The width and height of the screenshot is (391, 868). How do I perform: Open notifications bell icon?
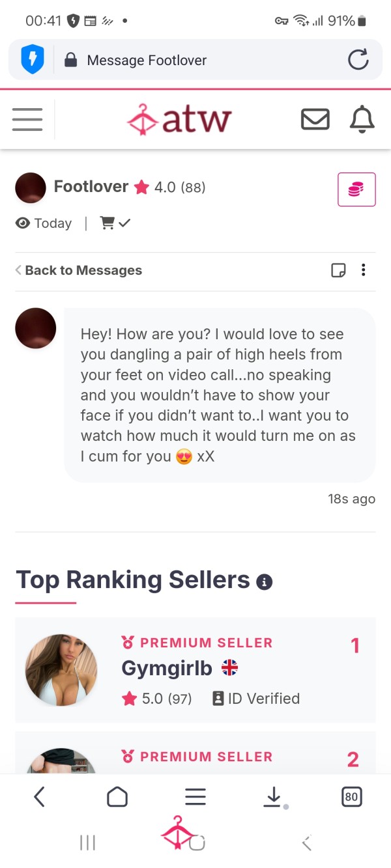coord(362,119)
